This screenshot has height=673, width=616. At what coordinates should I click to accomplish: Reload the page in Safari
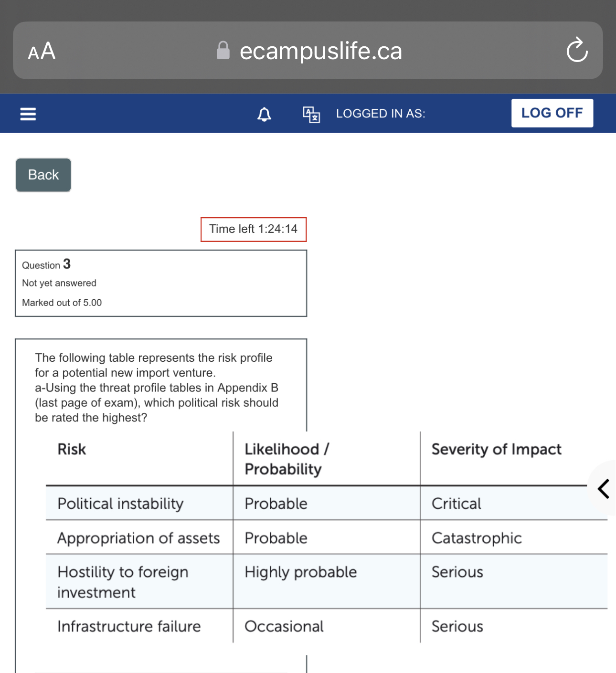[x=577, y=50]
